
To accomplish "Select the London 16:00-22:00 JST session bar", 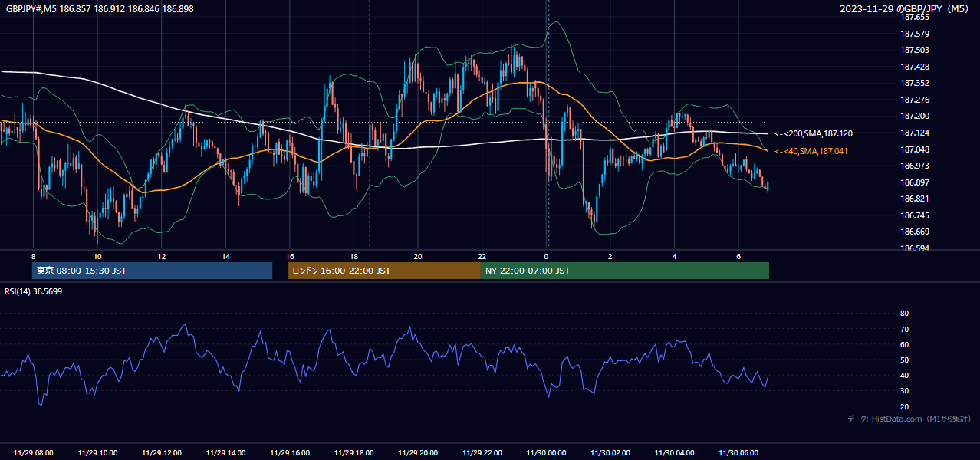I will point(384,271).
